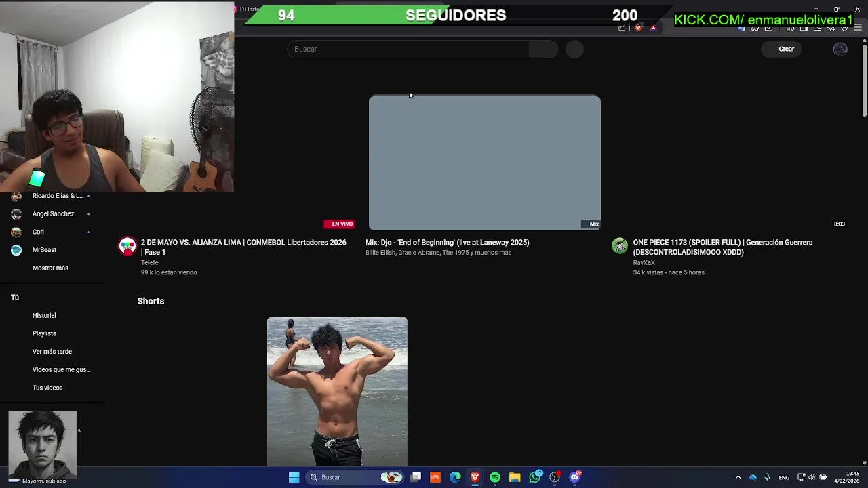Open Mix: Djo 'End of Beginning' title

pyautogui.click(x=448, y=243)
